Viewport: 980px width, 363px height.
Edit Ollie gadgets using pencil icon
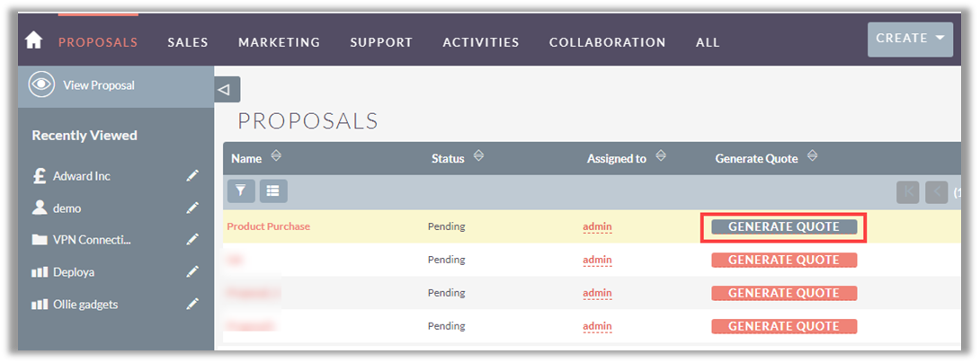tap(192, 304)
